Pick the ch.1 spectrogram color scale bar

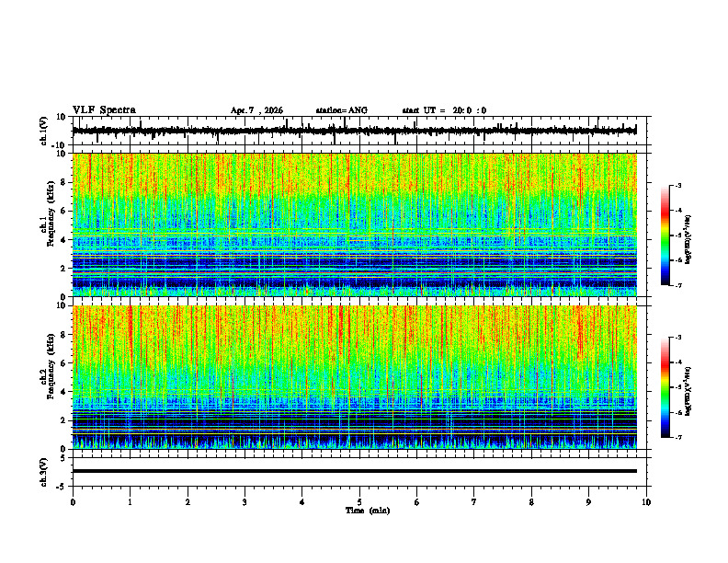pos(665,236)
